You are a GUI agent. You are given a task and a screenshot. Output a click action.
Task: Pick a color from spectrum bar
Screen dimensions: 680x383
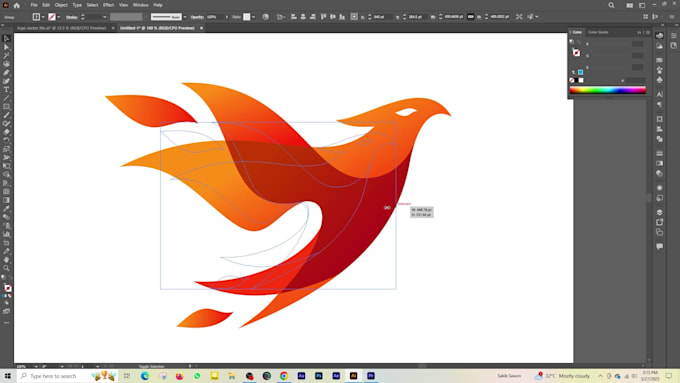click(608, 90)
